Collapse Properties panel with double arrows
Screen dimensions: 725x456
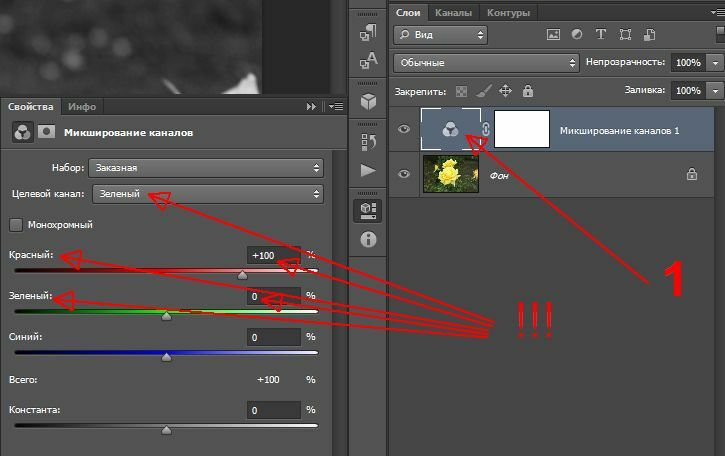[311, 107]
